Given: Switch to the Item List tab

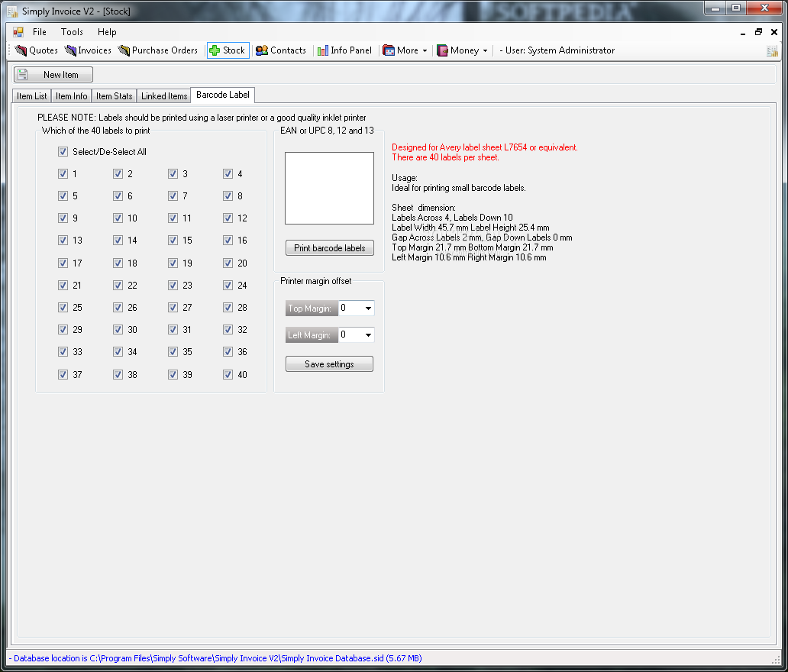Looking at the screenshot, I should [x=31, y=96].
